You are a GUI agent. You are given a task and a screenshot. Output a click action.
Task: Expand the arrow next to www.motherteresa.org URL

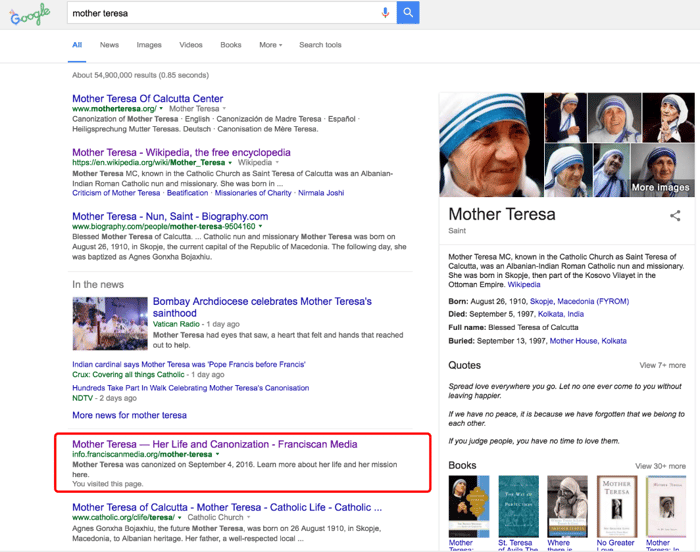[x=161, y=109]
